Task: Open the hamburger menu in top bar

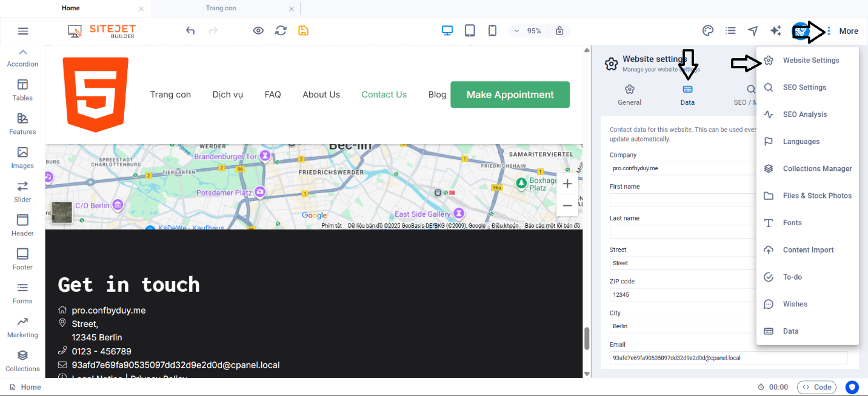Action: [23, 31]
